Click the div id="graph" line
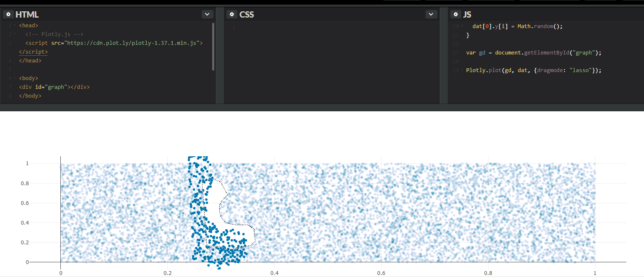 pyautogui.click(x=54, y=87)
